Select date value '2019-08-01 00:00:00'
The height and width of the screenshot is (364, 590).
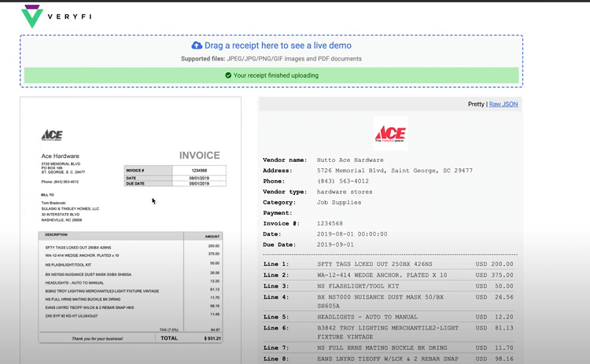point(352,234)
